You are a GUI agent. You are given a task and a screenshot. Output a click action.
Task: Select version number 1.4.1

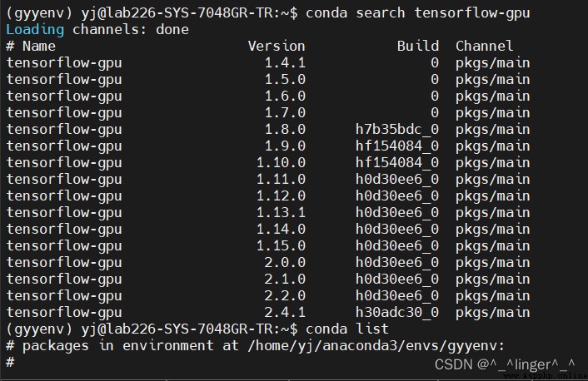point(285,62)
